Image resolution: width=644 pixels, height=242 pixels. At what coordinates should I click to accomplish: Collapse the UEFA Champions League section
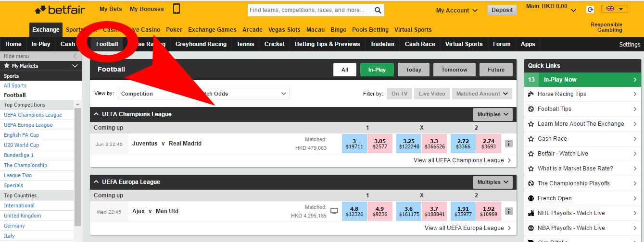pyautogui.click(x=96, y=114)
